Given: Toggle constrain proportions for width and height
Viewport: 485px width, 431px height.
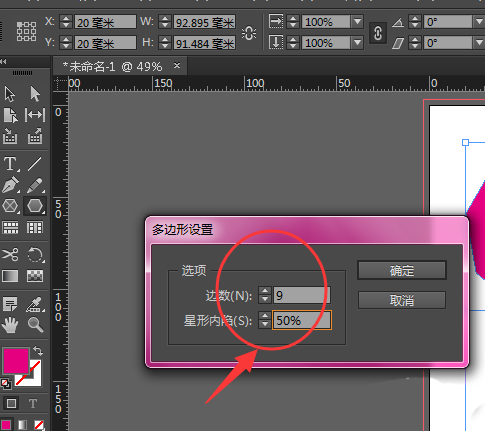Looking at the screenshot, I should (x=249, y=33).
